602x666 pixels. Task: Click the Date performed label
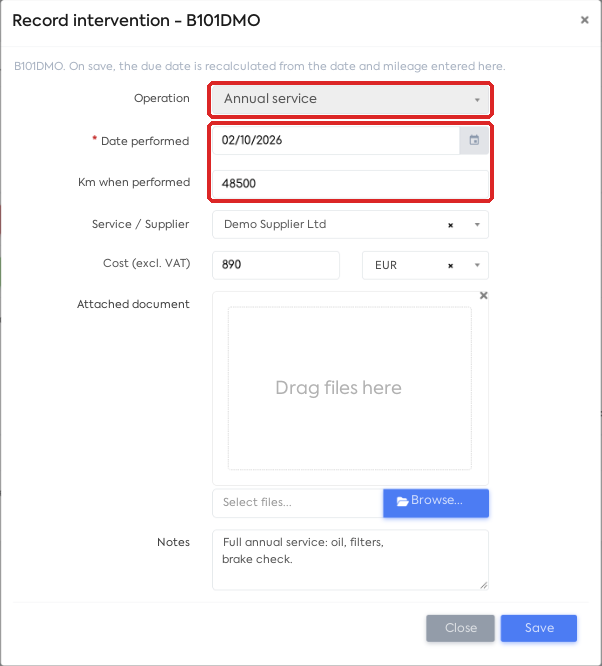tap(145, 141)
